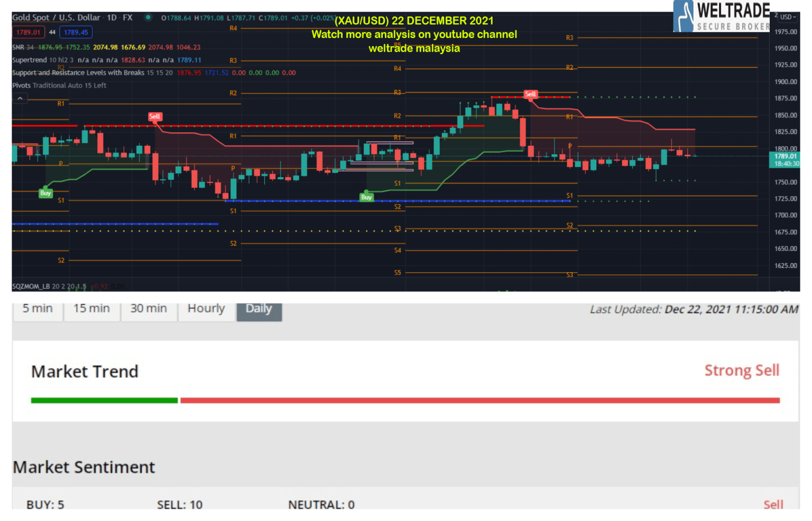Click the Last Updated timestamp text

click(694, 309)
